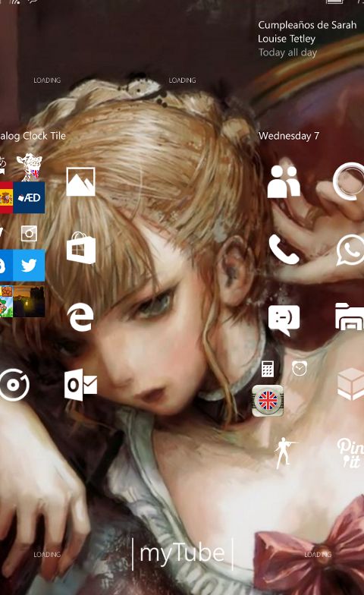Launch WhatsApp tile
The width and height of the screenshot is (364, 595).
350,250
